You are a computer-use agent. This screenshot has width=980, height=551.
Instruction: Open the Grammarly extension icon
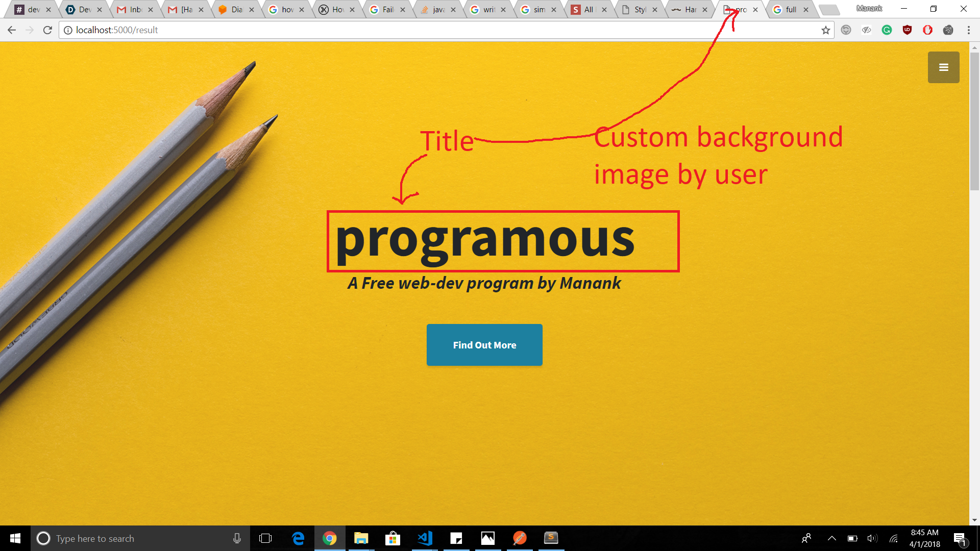point(887,30)
